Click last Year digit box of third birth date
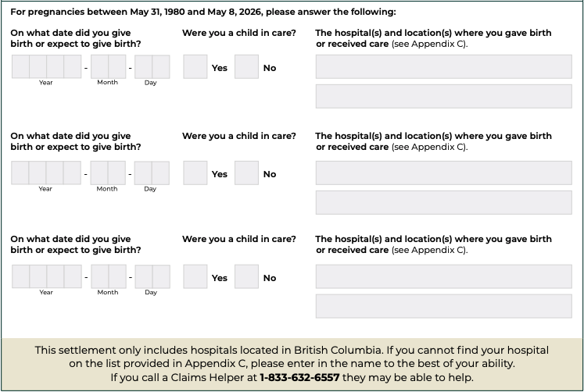Viewport: 584px width, 392px height. pyautogui.click(x=73, y=276)
